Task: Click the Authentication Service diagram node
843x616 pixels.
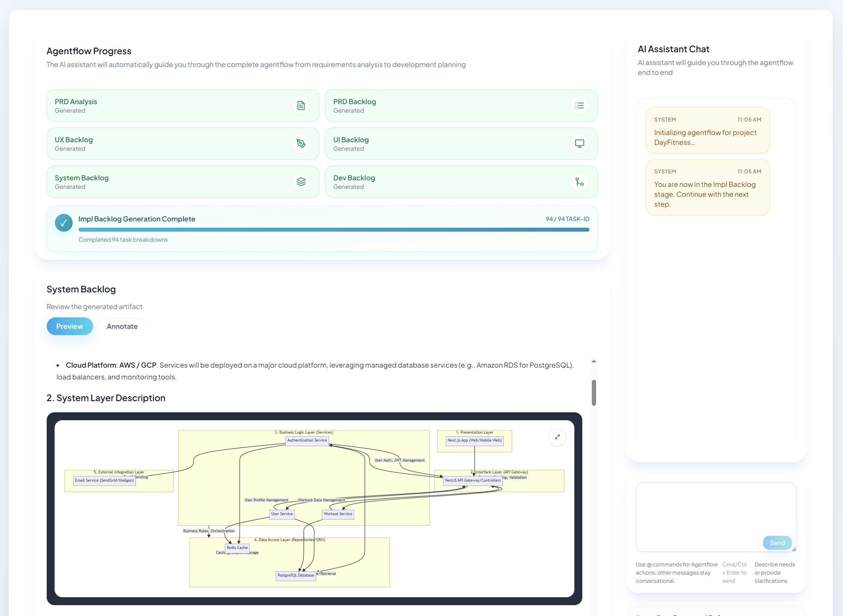Action: 307,440
